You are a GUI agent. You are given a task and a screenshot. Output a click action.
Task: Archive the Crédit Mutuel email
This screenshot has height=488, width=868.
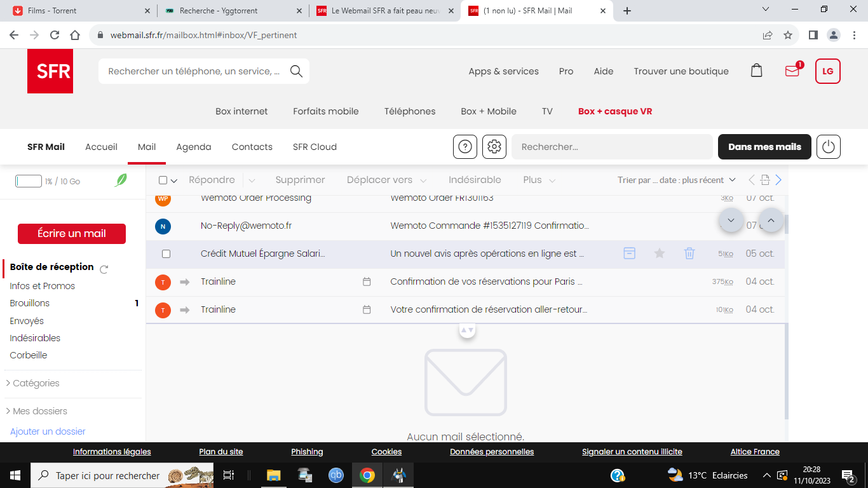[629, 254]
